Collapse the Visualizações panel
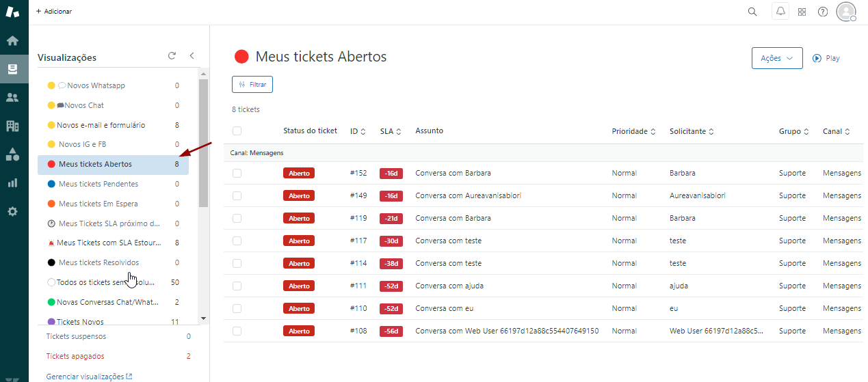The height and width of the screenshot is (382, 868). click(192, 56)
